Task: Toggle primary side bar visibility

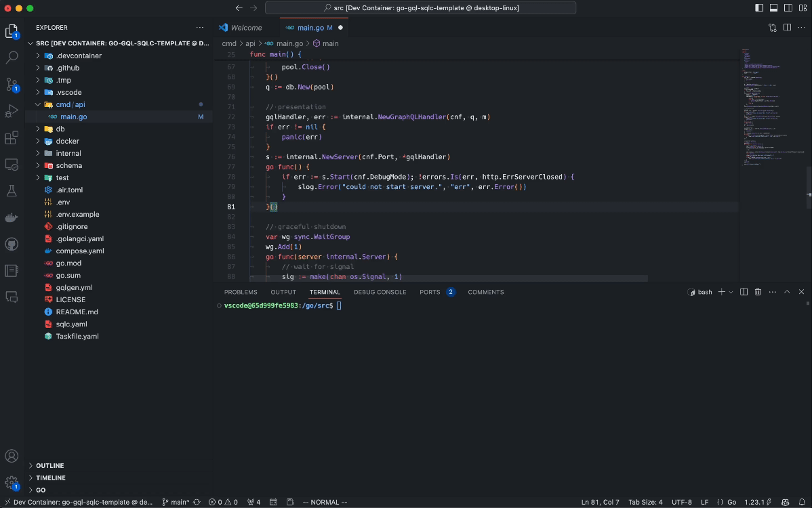Action: click(x=759, y=7)
